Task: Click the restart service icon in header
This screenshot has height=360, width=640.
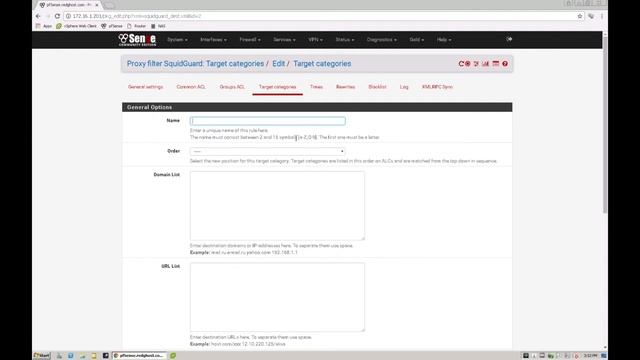Action: click(x=461, y=64)
